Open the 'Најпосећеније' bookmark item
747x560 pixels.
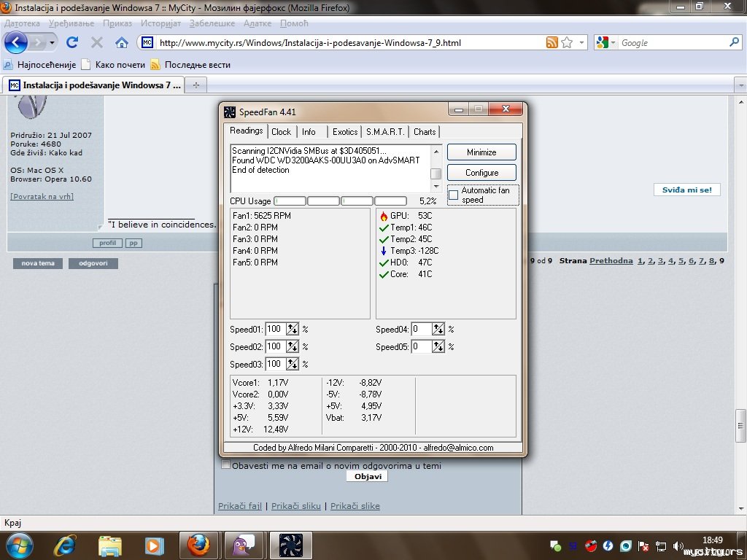pyautogui.click(x=40, y=65)
